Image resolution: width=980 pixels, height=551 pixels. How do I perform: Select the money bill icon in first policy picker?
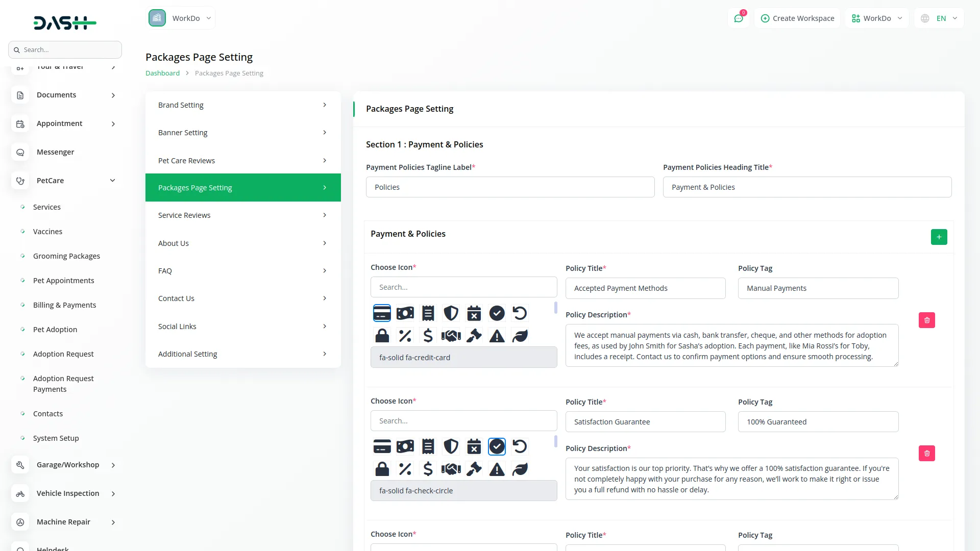tap(405, 313)
